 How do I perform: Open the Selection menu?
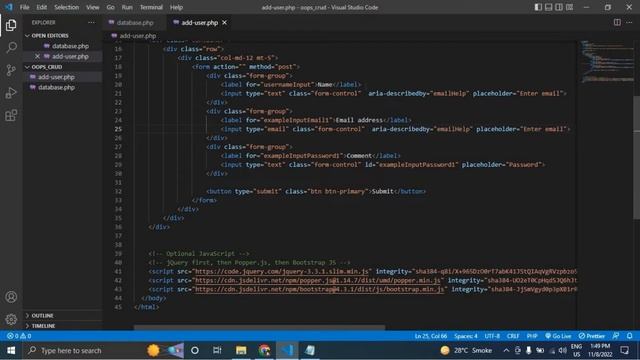[66, 7]
